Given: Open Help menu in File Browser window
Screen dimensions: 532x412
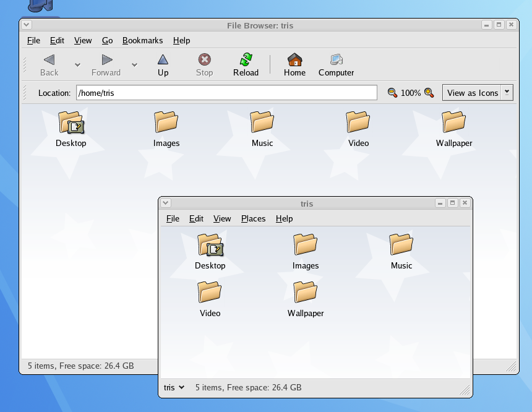Looking at the screenshot, I should (181, 40).
